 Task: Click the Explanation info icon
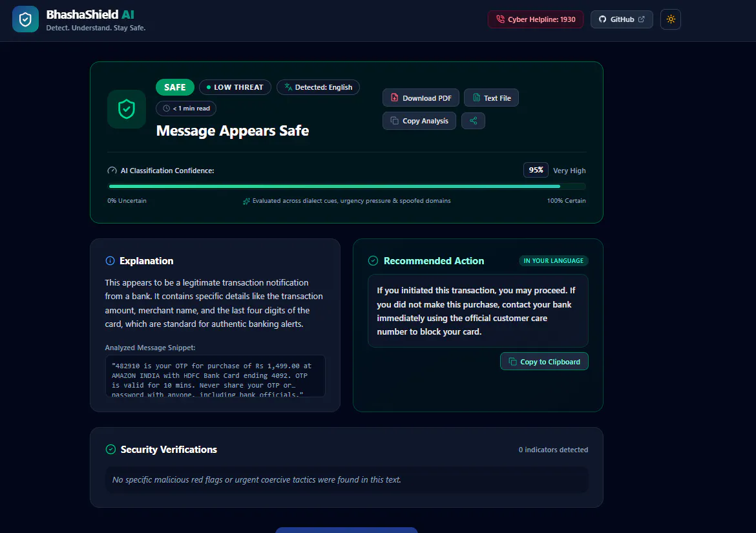[x=110, y=261]
